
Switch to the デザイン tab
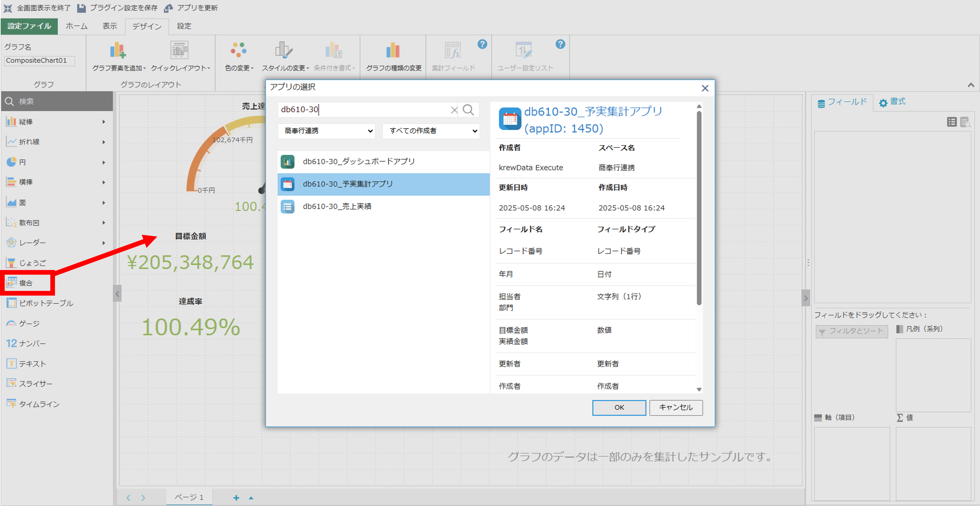(147, 26)
